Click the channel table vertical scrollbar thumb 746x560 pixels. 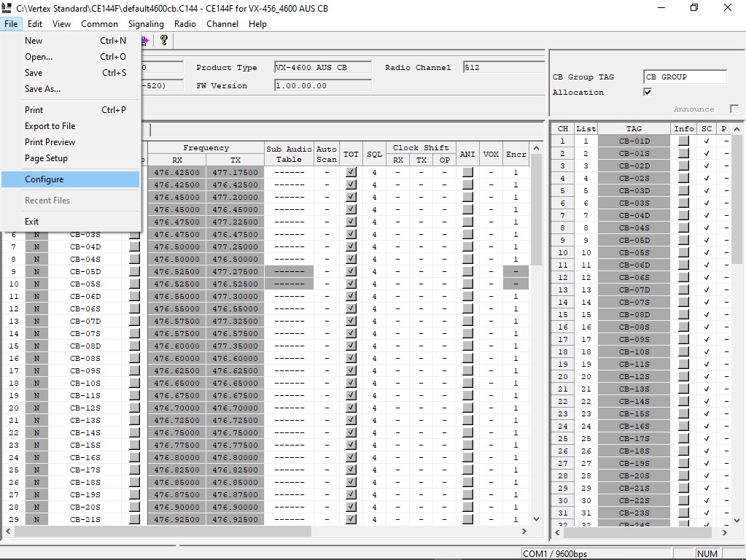click(x=536, y=209)
